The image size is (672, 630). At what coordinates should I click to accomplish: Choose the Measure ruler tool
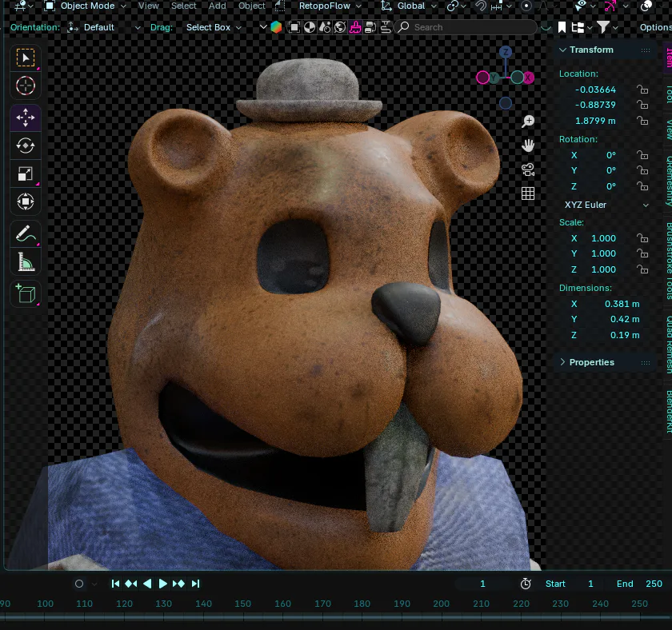pyautogui.click(x=26, y=261)
